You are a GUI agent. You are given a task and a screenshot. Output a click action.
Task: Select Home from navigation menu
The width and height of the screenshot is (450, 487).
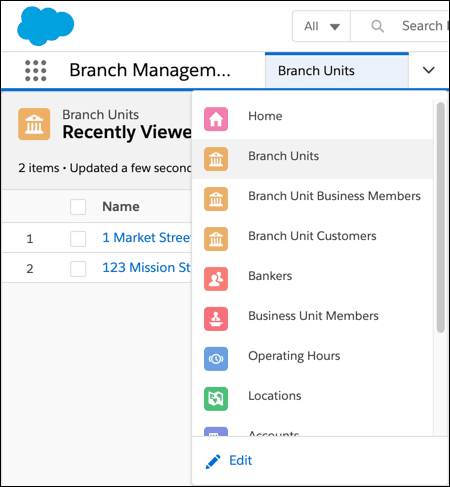[312, 119]
